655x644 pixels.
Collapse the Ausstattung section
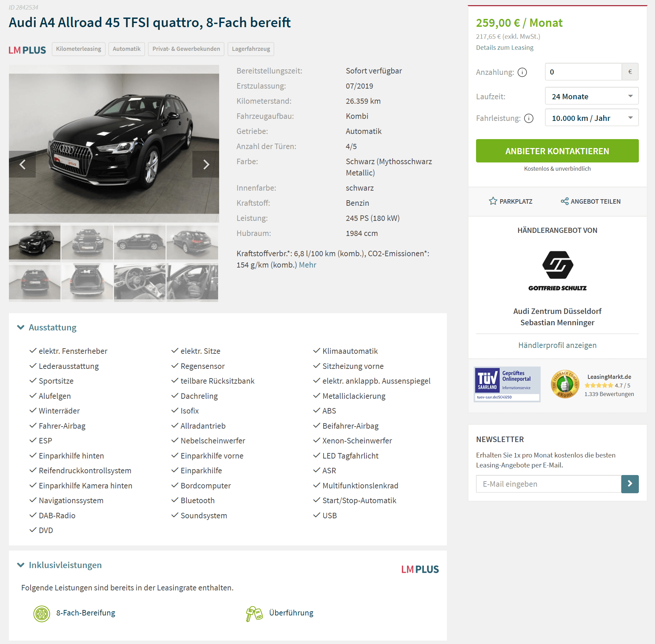click(21, 327)
